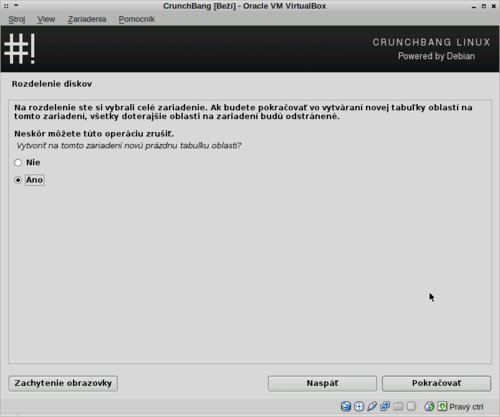This screenshot has height=417, width=500.
Task: Click the keyboard capture host-key icon
Action: pos(442,406)
